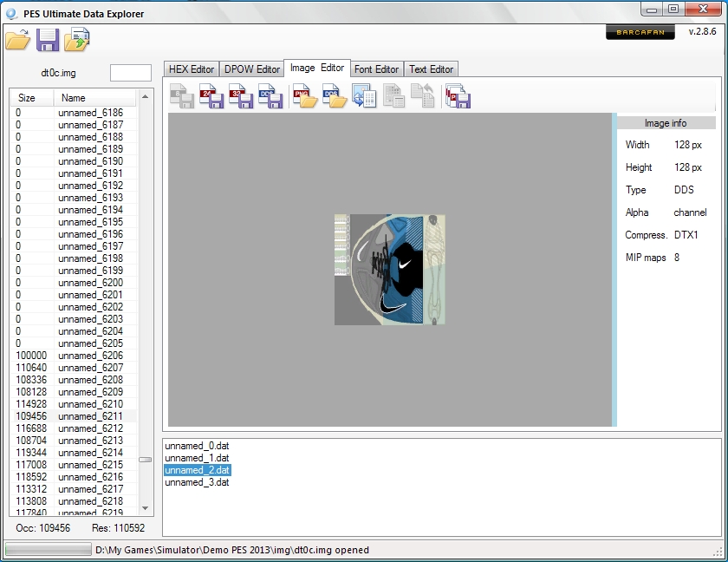Click the Res: 110592 label
The width and height of the screenshot is (728, 562).
(119, 528)
